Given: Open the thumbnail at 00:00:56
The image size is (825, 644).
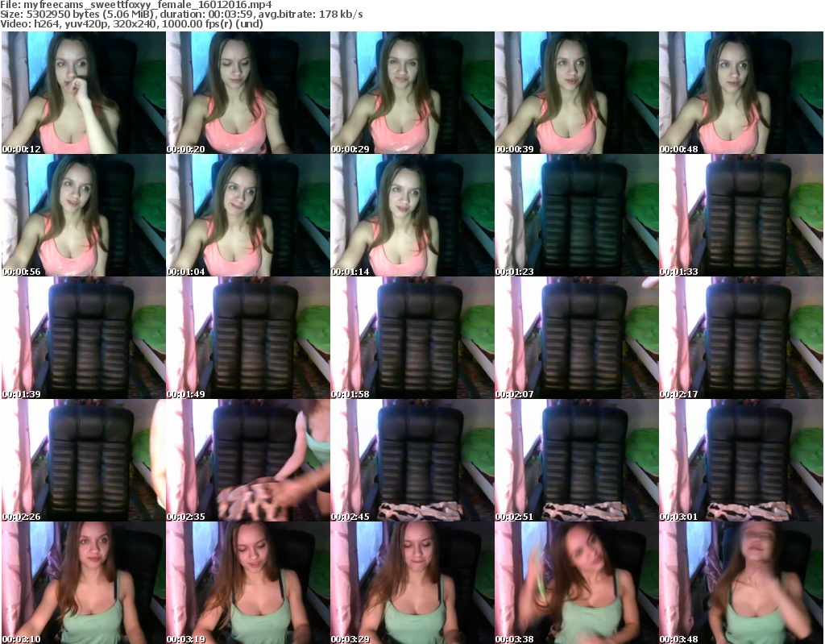Looking at the screenshot, I should coord(84,215).
